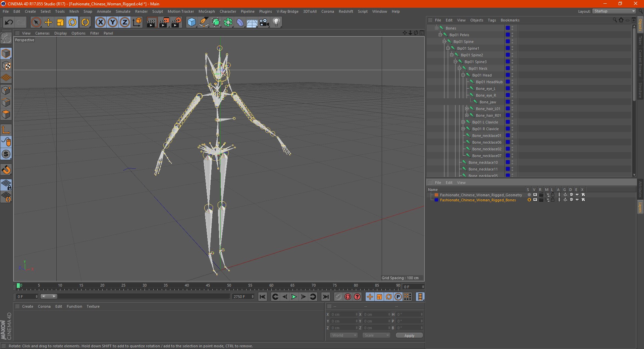The width and height of the screenshot is (644, 349).
Task: Toggle Point Level Animation dots icon
Action: (x=408, y=297)
